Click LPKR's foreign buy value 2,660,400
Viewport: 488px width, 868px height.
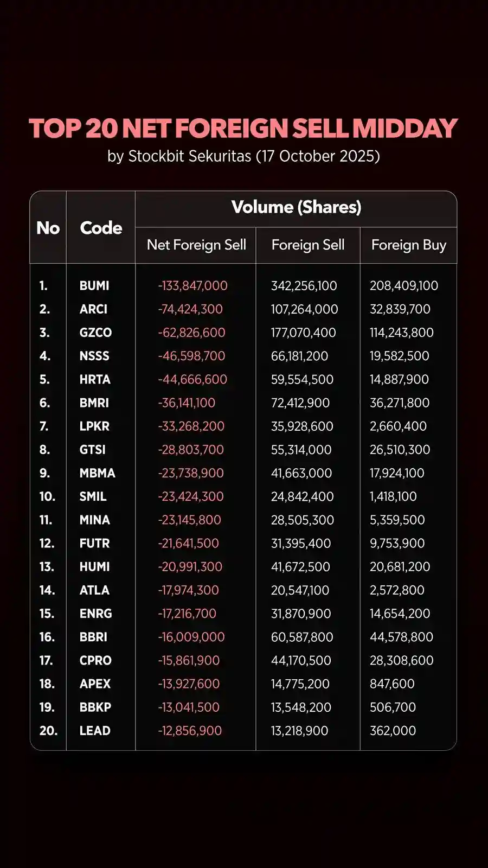point(398,426)
